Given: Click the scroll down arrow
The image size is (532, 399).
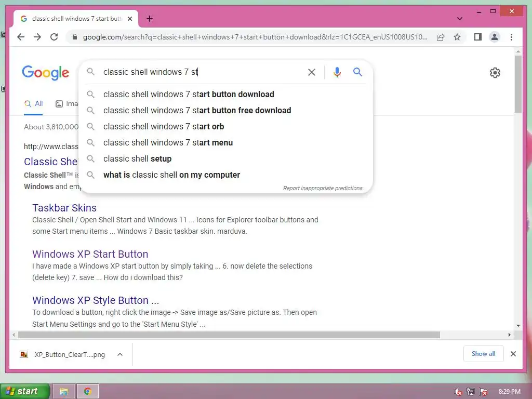Looking at the screenshot, I should [518, 326].
